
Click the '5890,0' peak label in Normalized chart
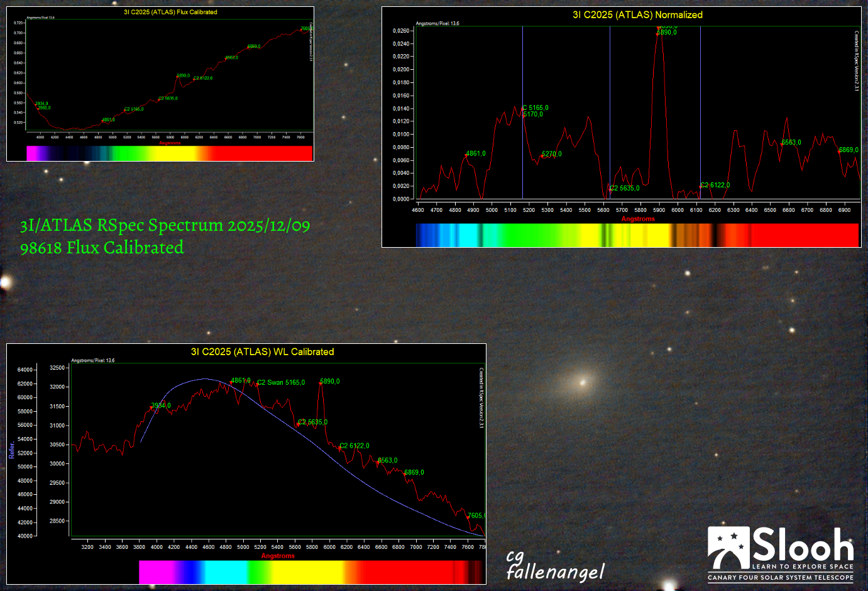(x=667, y=33)
